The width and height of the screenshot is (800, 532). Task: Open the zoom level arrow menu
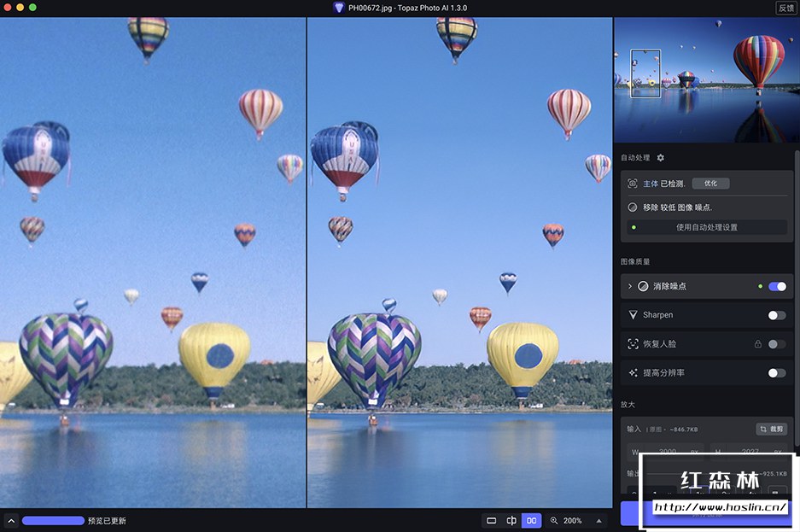tap(599, 520)
